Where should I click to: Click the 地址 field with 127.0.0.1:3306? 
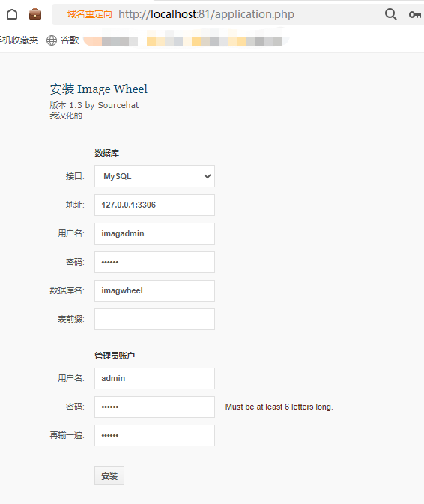[155, 205]
